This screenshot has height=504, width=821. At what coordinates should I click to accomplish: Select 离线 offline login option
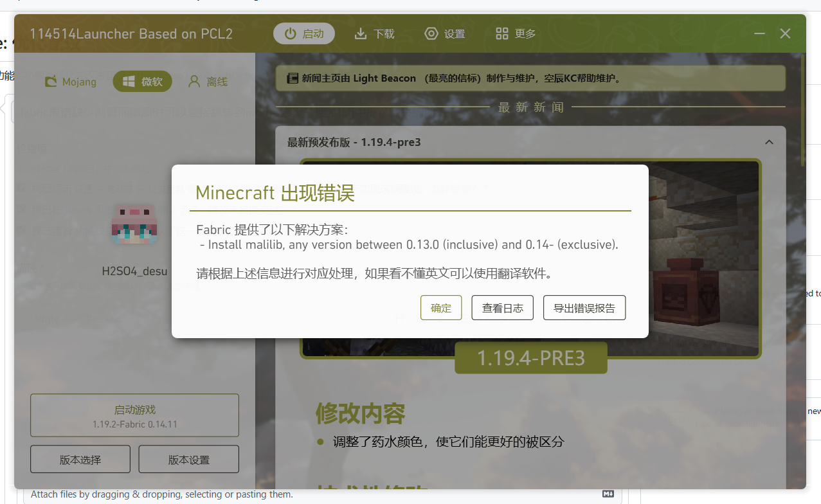208,82
